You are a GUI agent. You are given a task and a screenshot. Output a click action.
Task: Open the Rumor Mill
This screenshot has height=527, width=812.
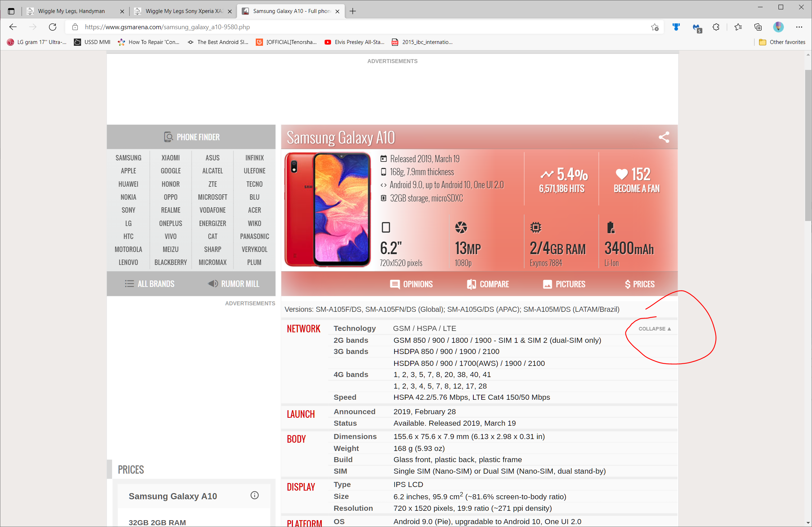click(233, 284)
